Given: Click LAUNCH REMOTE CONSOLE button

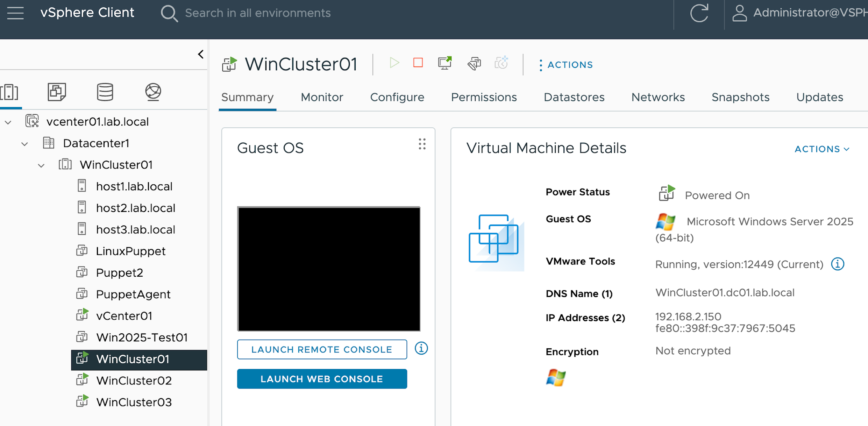Looking at the screenshot, I should pos(322,349).
